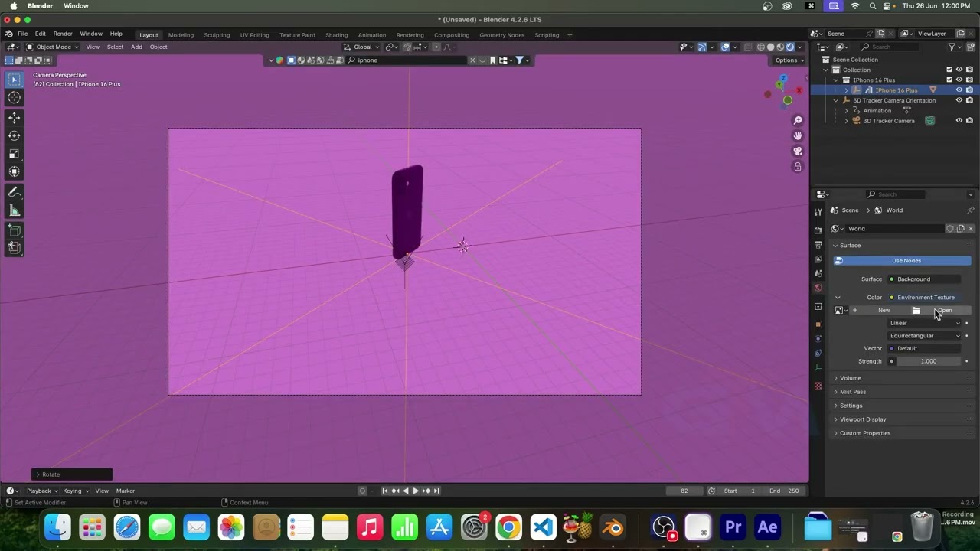Screen dimensions: 980x551
Task: Select the Transform tool
Action: (x=14, y=171)
